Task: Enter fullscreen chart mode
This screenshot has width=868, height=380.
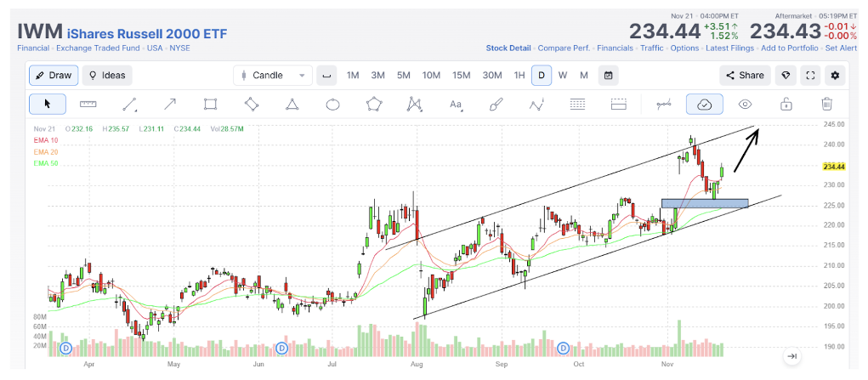Action: point(810,76)
